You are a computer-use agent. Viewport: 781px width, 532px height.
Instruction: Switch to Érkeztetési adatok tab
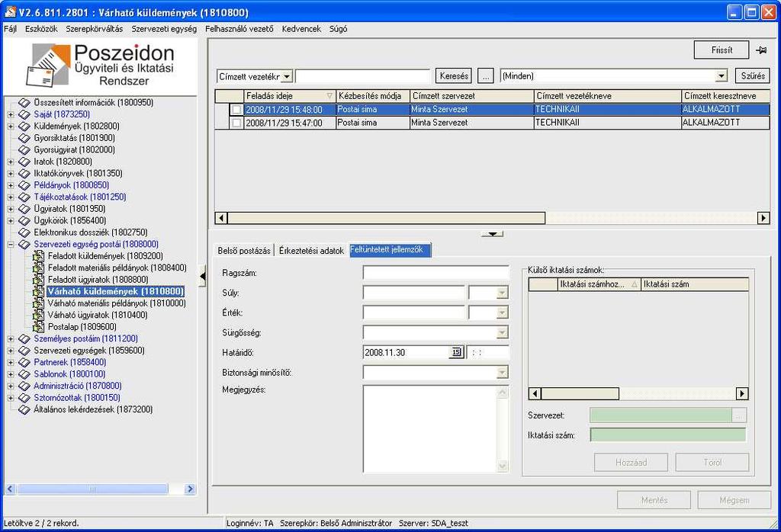(x=311, y=251)
